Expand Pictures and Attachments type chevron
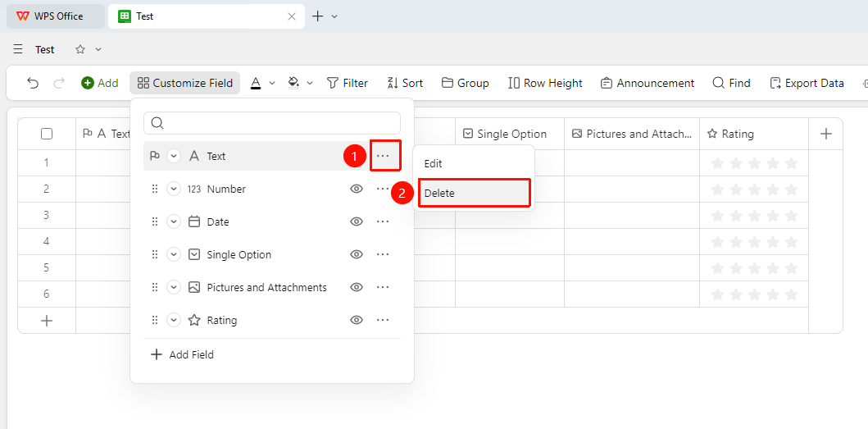The height and width of the screenshot is (429, 868). 174,287
